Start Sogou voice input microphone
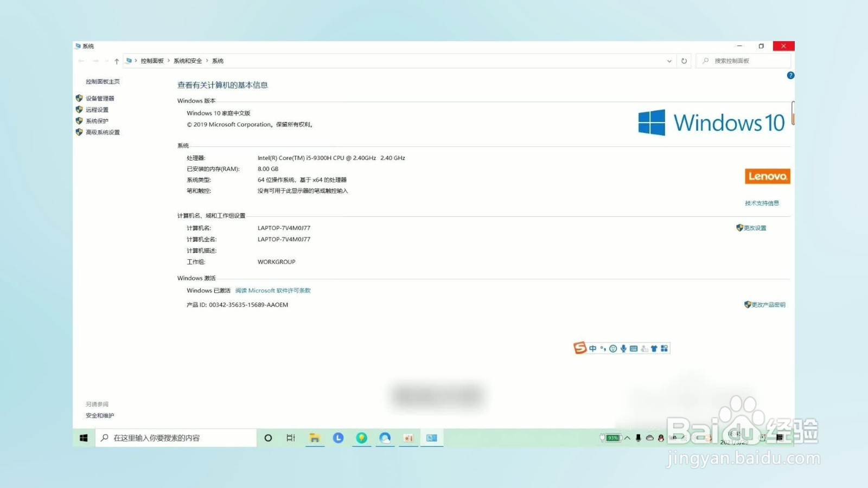Screen dimensions: 868x488 pos(623,349)
